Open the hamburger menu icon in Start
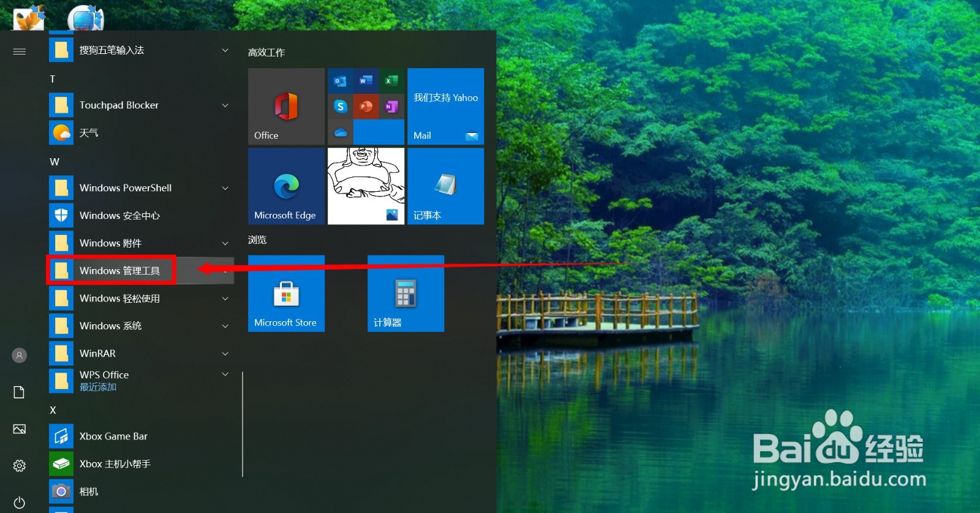The height and width of the screenshot is (513, 980). (x=19, y=51)
